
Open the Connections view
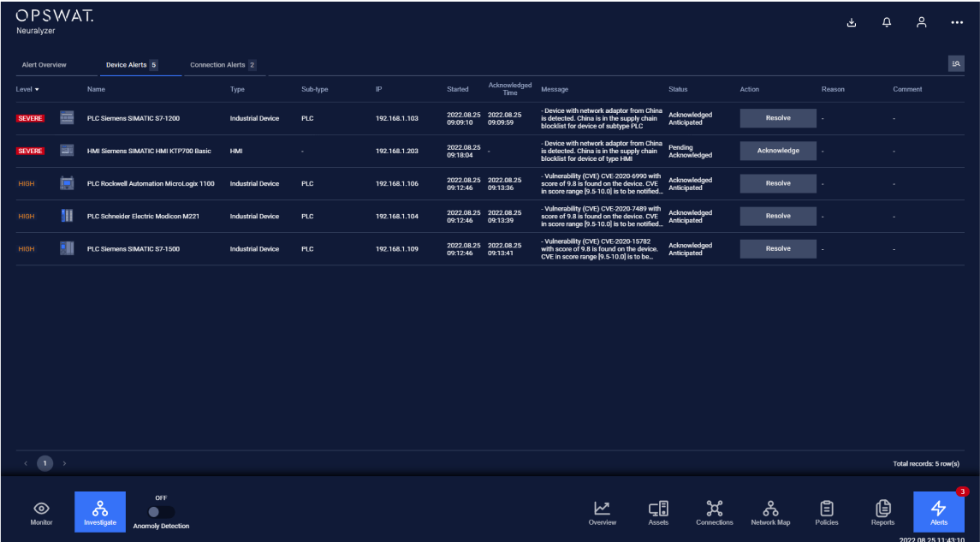point(715,512)
